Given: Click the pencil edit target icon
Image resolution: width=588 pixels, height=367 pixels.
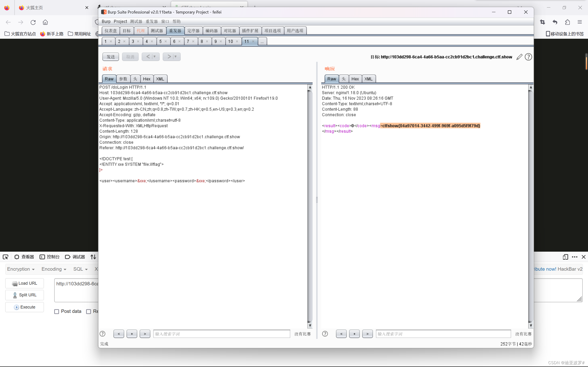Looking at the screenshot, I should pyautogui.click(x=519, y=57).
